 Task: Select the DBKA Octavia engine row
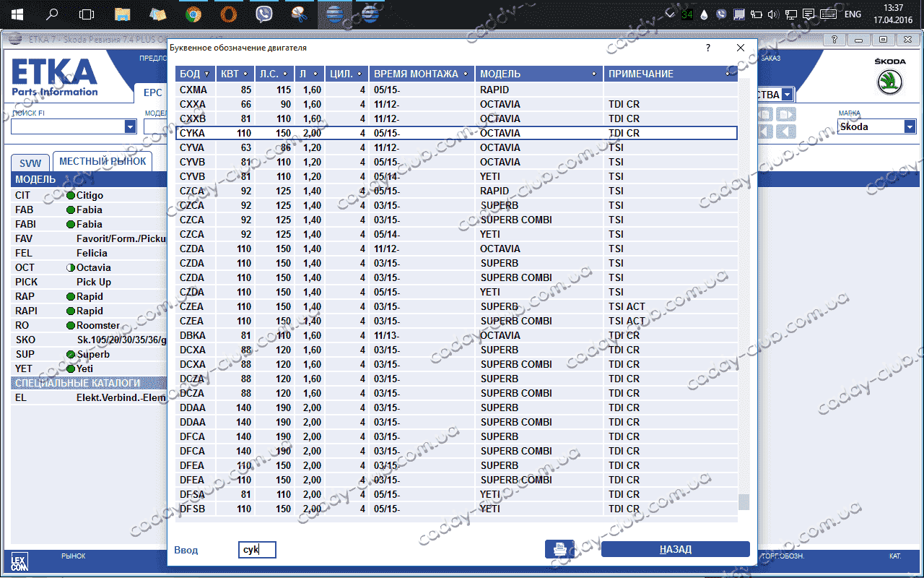[x=456, y=335]
